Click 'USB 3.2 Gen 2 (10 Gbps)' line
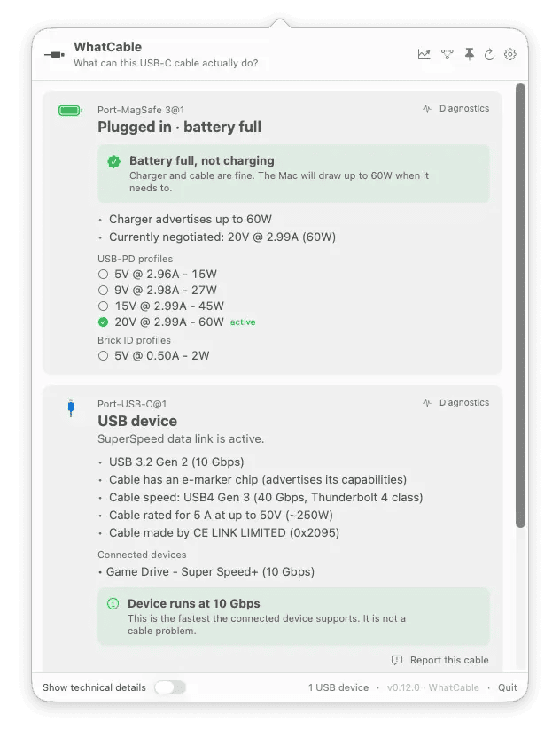Image resolution: width=560 pixels, height=737 pixels. pyautogui.click(x=176, y=462)
